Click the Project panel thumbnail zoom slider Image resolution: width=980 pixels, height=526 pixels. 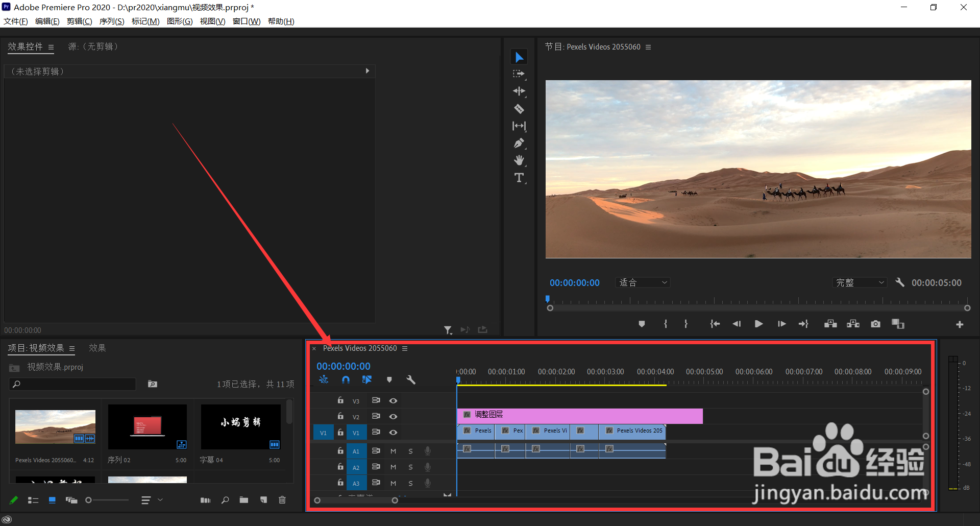pyautogui.click(x=107, y=500)
